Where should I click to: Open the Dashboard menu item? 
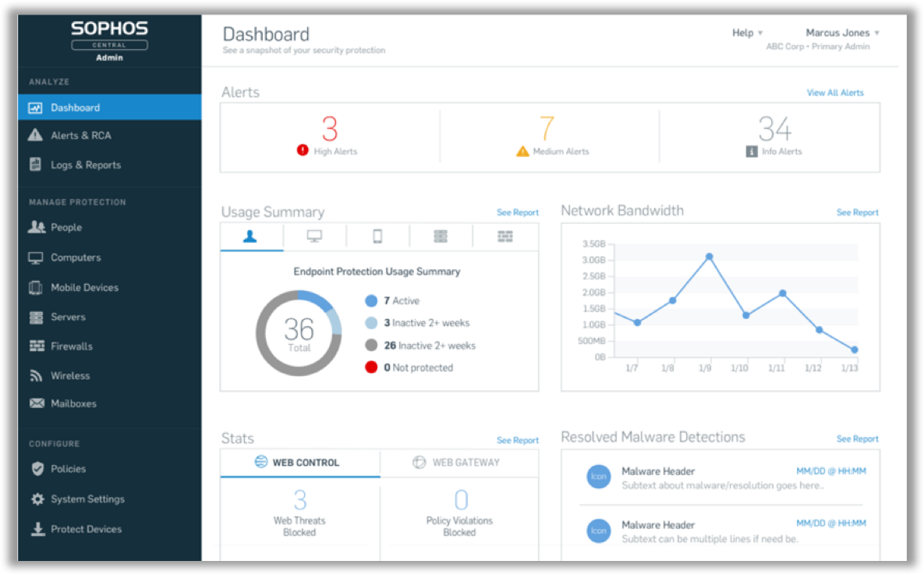110,108
